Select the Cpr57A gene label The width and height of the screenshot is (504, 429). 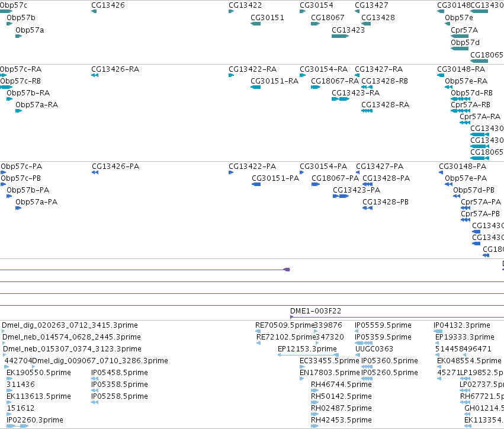[x=464, y=30]
